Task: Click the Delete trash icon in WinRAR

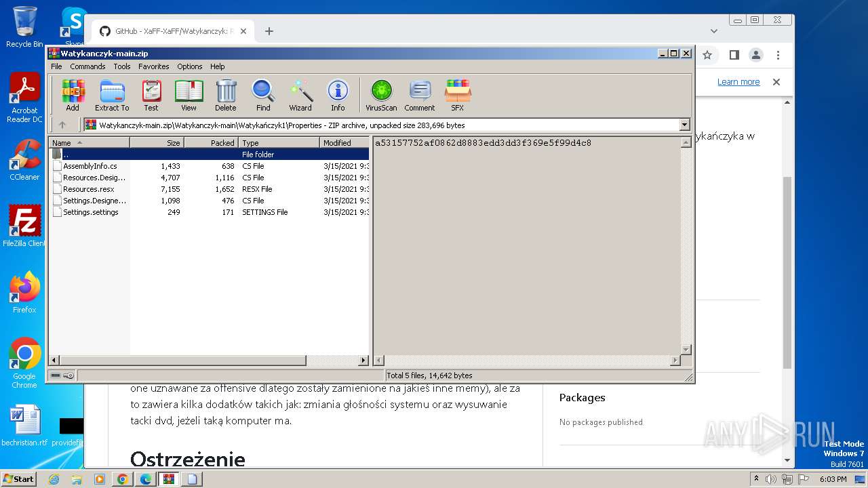Action: (226, 95)
